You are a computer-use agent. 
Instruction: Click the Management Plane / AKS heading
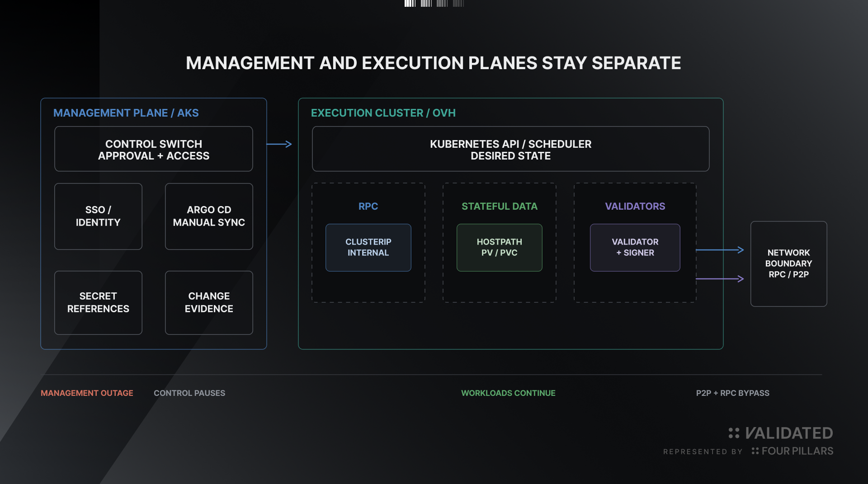(x=126, y=113)
